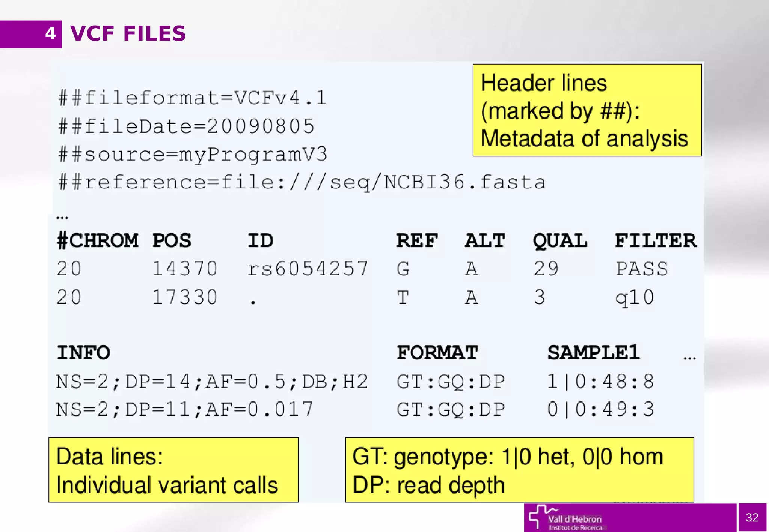The height and width of the screenshot is (532, 769).
Task: Click the Individual variant calls text
Action: (167, 485)
